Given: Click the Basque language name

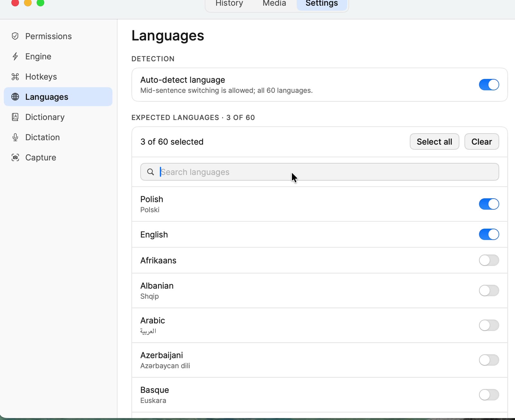Looking at the screenshot, I should coord(154,390).
